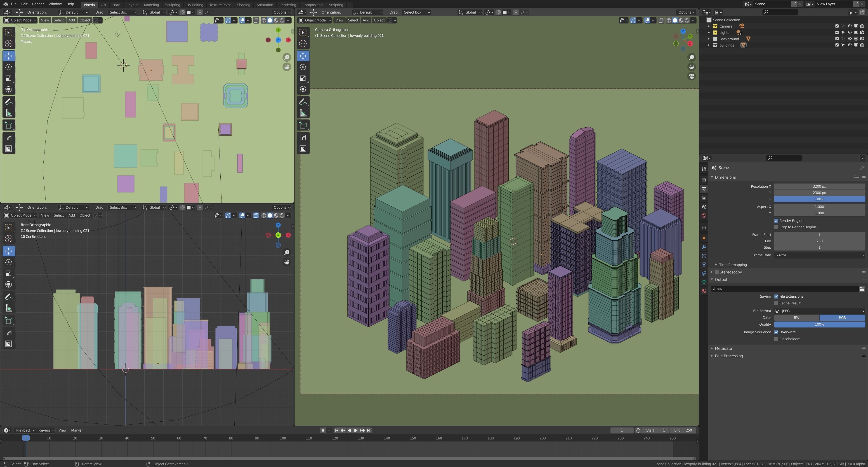Switch to the Shading workspace tab
This screenshot has height=467, width=868.
click(x=243, y=5)
